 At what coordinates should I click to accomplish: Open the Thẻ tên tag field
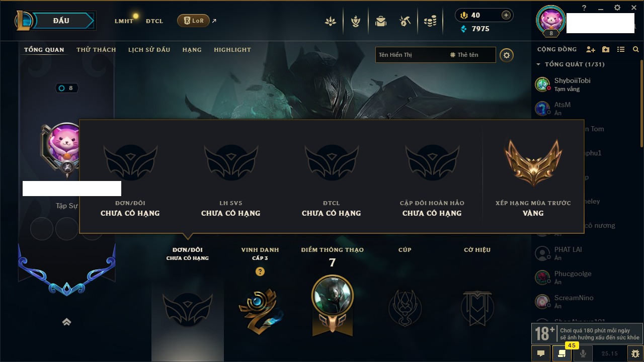471,55
